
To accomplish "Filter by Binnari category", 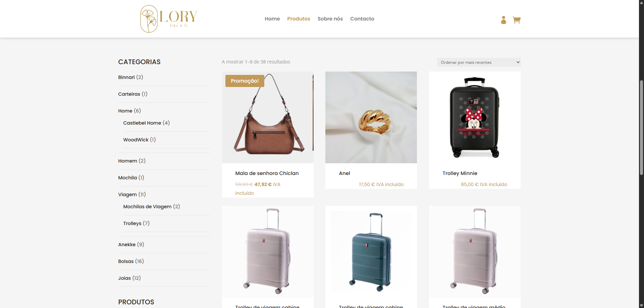I will click(126, 77).
